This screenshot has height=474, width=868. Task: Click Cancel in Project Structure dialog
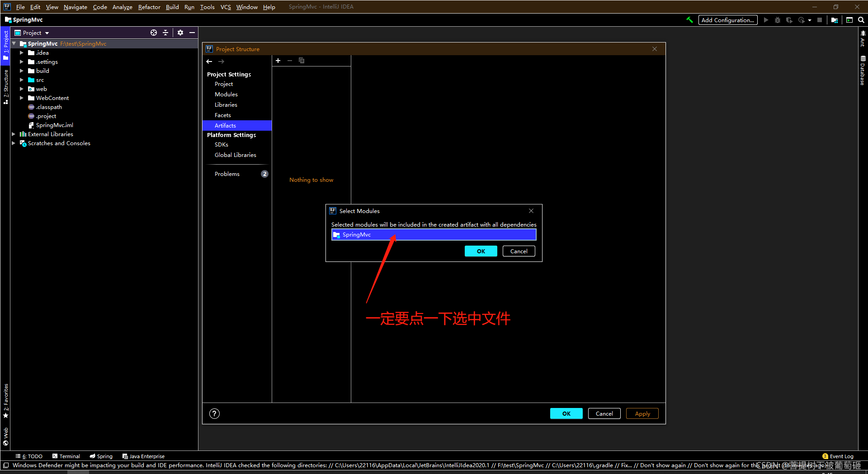(x=604, y=413)
